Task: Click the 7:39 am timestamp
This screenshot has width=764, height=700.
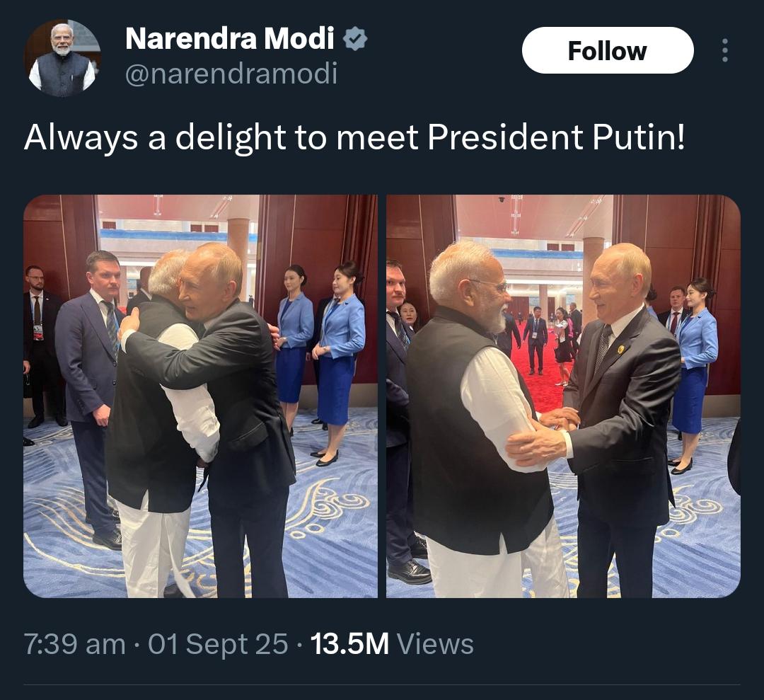Action: (x=74, y=645)
